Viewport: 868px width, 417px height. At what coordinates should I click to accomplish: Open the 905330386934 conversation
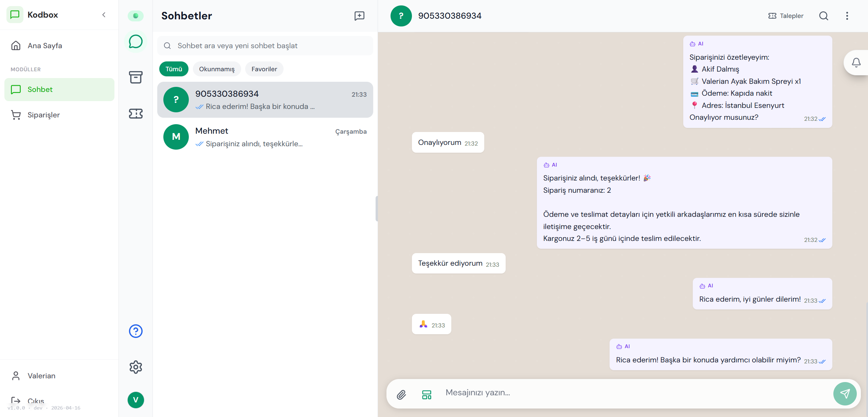click(265, 99)
